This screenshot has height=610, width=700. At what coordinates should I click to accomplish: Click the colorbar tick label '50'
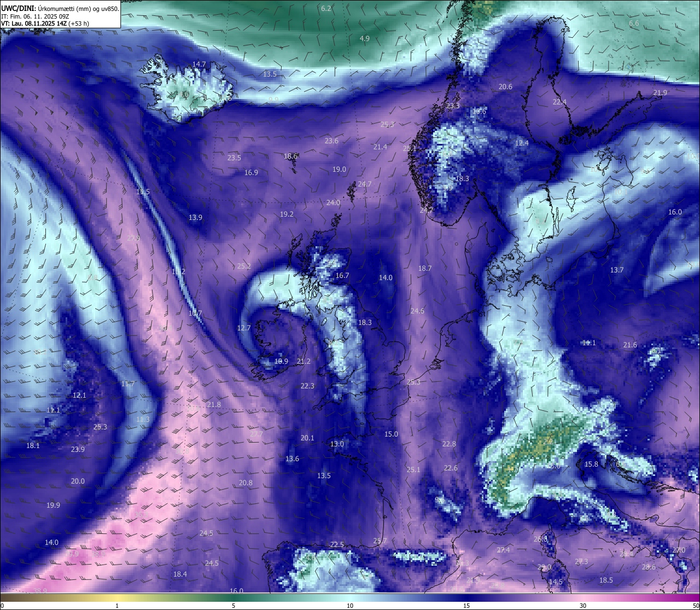coord(696,606)
